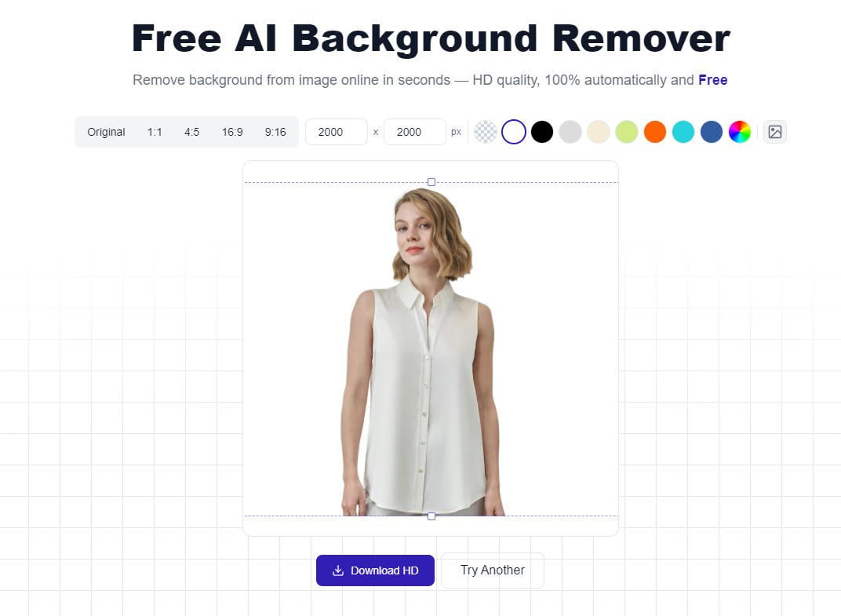Switch to Original aspect ratio
The height and width of the screenshot is (616, 841).
tap(106, 132)
